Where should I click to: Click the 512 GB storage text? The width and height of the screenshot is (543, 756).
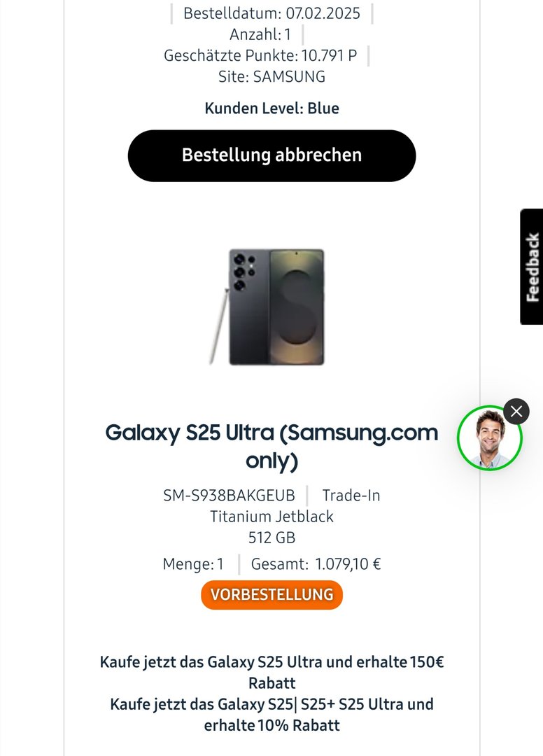pos(271,538)
